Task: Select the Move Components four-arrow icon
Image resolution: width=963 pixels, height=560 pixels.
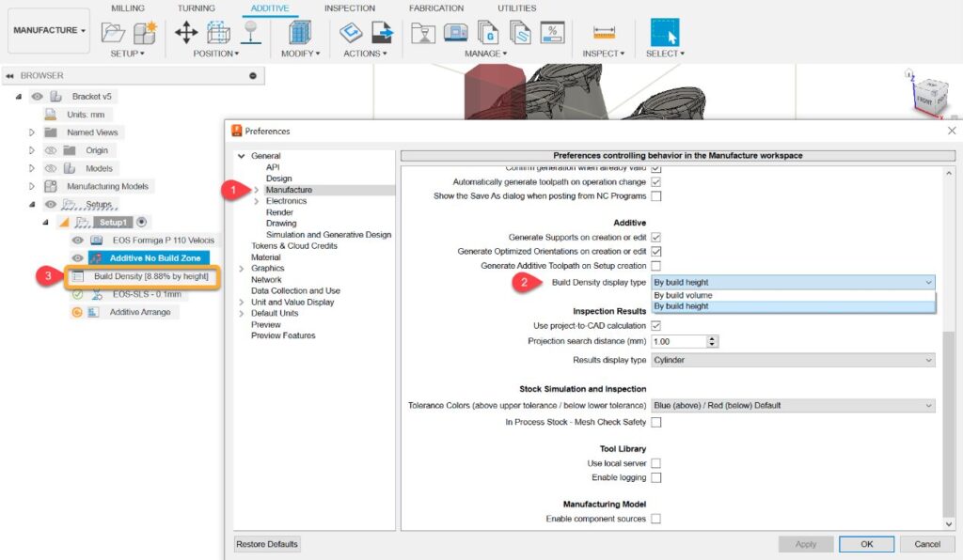Action: coord(186,32)
